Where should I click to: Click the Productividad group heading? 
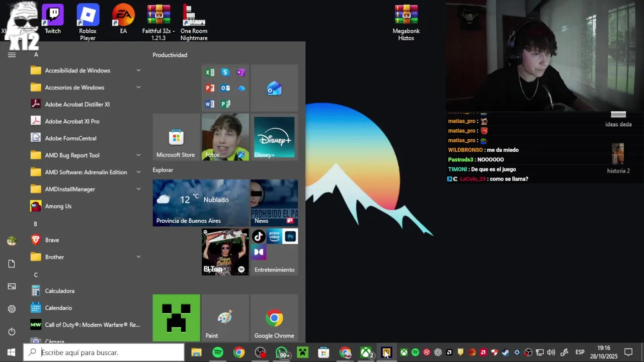170,55
